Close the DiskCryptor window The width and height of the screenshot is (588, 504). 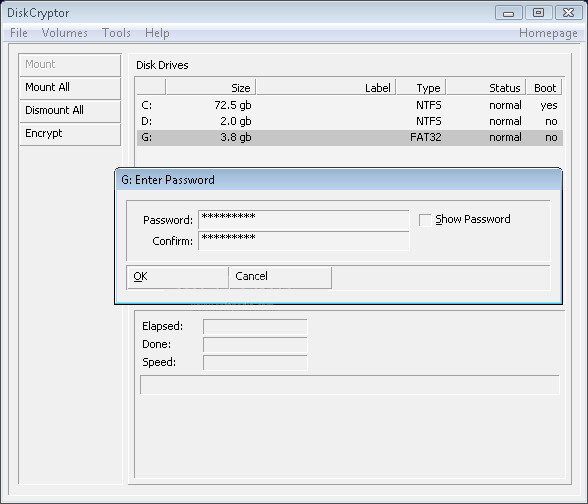(568, 13)
